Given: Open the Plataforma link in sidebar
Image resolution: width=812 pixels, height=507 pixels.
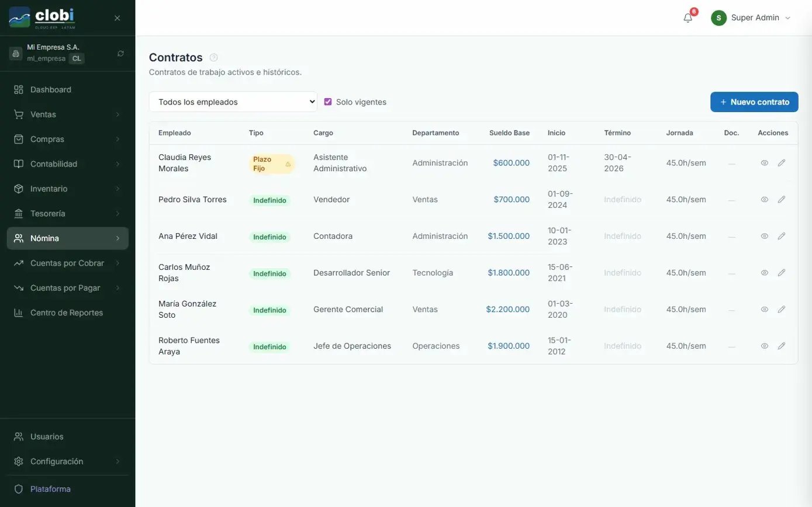Looking at the screenshot, I should coord(50,489).
